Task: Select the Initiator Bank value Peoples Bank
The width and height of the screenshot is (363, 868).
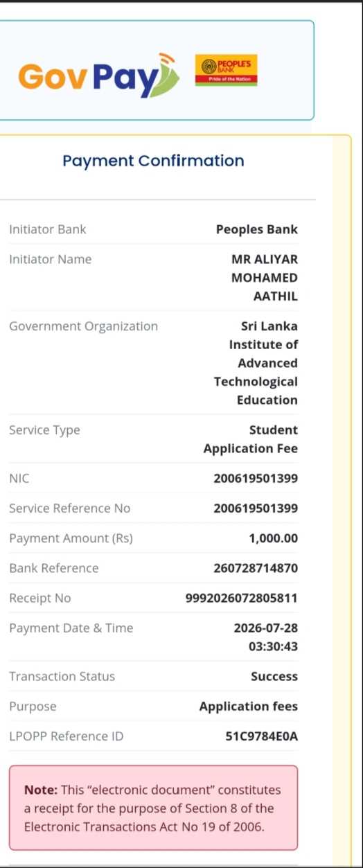Action: pyautogui.click(x=257, y=229)
